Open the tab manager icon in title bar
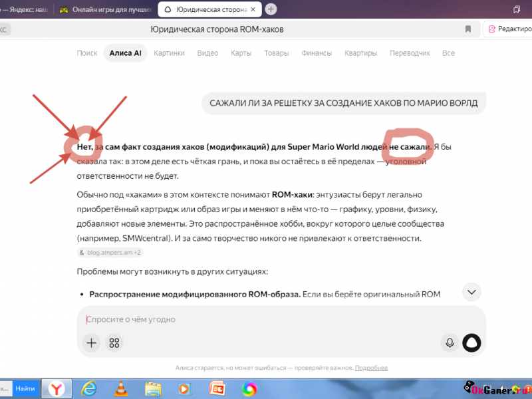532x399 pixels. click(x=517, y=9)
